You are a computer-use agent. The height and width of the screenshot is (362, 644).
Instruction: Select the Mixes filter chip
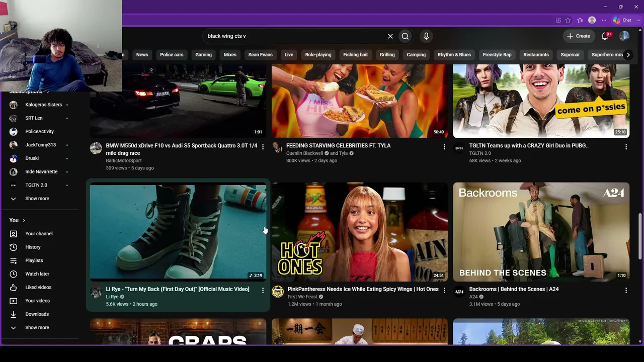[x=230, y=55]
